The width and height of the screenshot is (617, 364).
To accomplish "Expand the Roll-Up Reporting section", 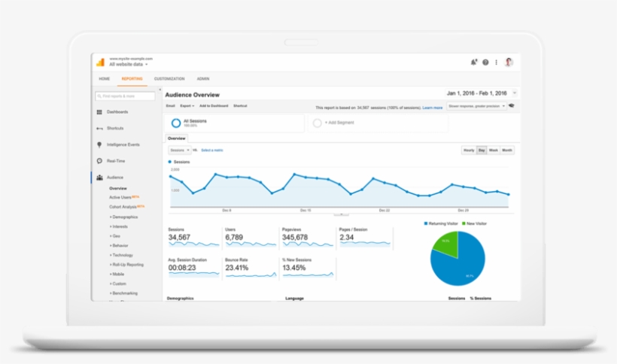I will coord(126,265).
